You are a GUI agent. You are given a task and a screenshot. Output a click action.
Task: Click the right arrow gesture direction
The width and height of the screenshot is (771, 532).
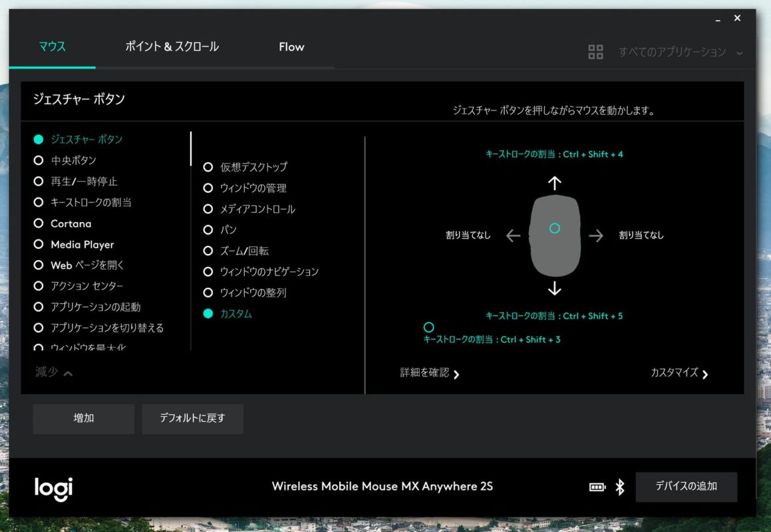(x=596, y=235)
